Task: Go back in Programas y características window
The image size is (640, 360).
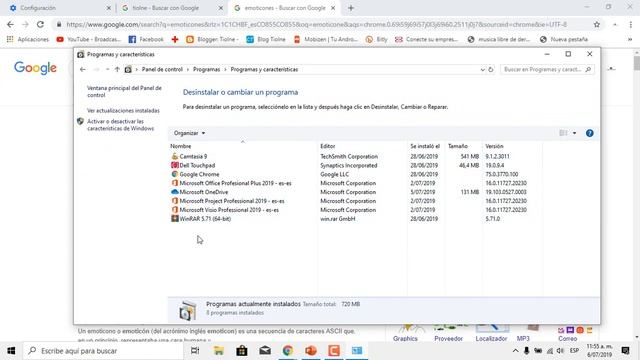Action: click(83, 69)
